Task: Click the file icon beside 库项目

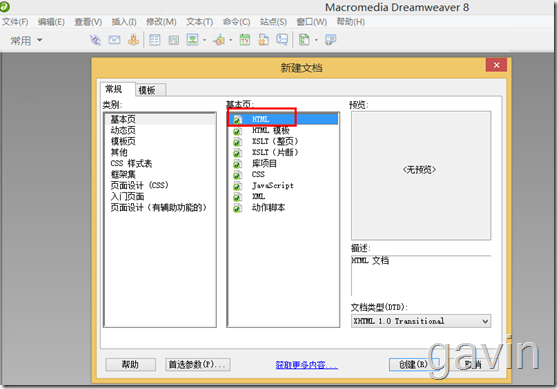Action: (237, 164)
